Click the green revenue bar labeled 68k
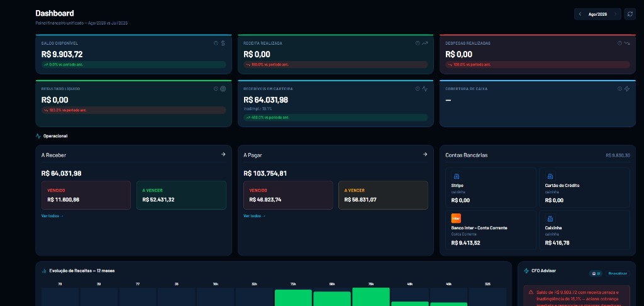644x306 pixels. pyautogui.click(x=332, y=298)
